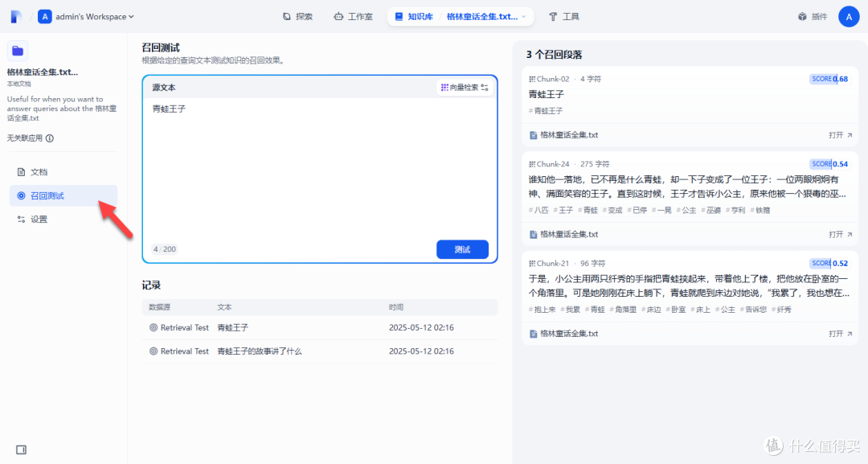The image size is (868, 464).
Task: Select record row 青蛙王子的故事讲了什么
Action: (x=320, y=351)
